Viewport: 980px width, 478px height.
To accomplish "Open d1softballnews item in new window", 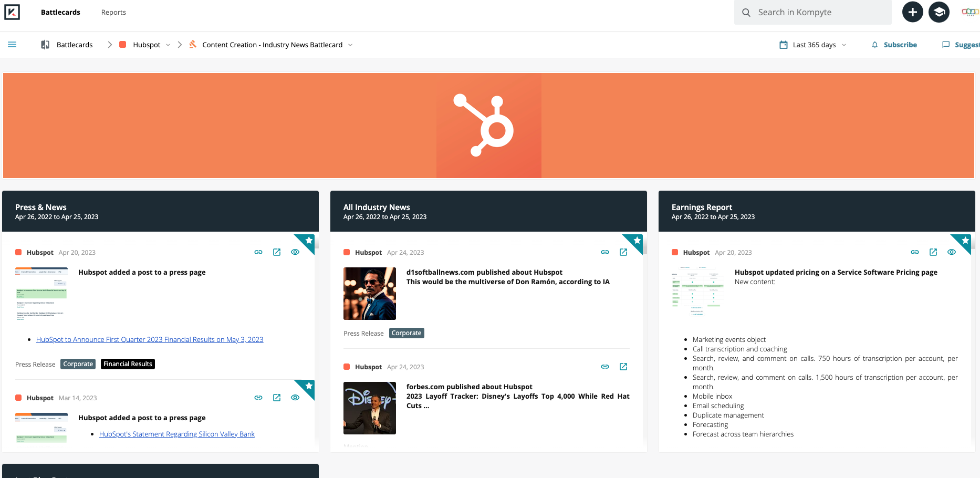I will tap(623, 252).
